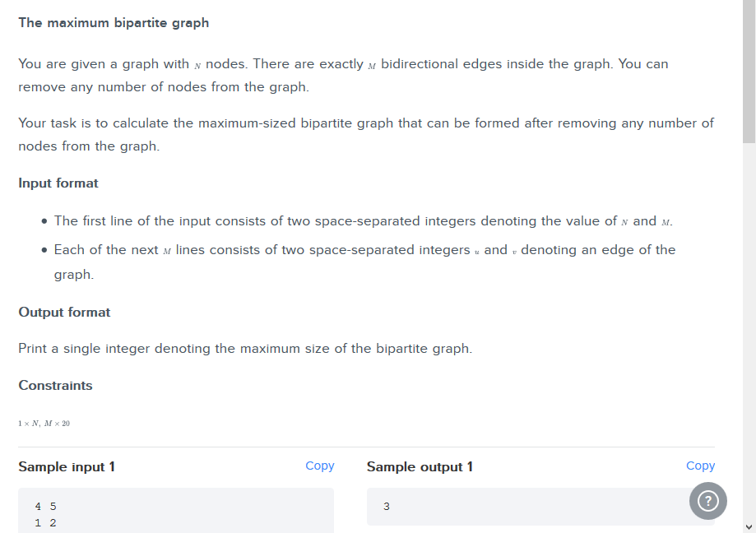Click the Input format heading
The height and width of the screenshot is (533, 756).
coord(58,183)
